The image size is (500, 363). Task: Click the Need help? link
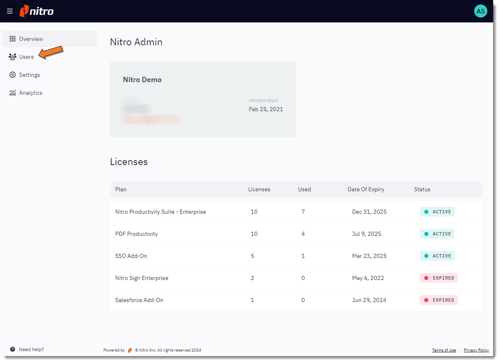click(x=31, y=349)
